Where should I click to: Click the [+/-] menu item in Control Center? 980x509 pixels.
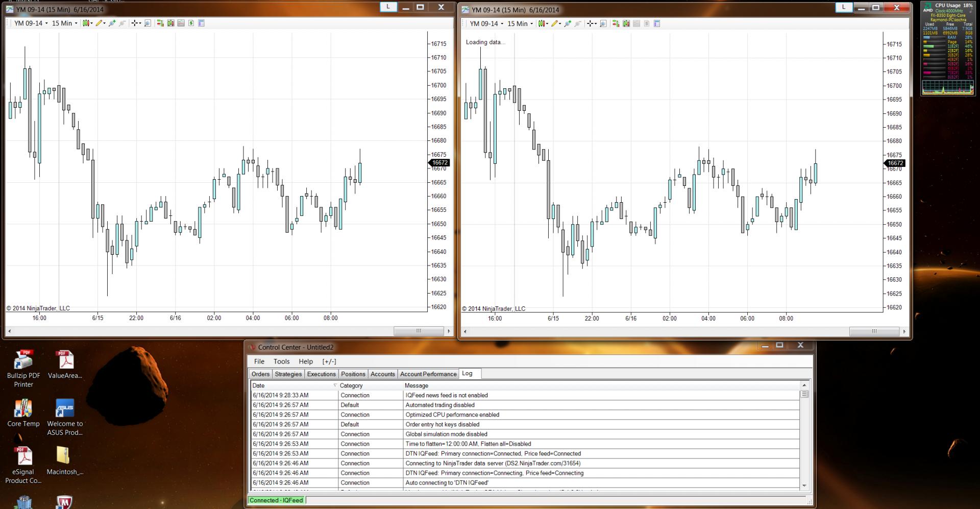[329, 361]
